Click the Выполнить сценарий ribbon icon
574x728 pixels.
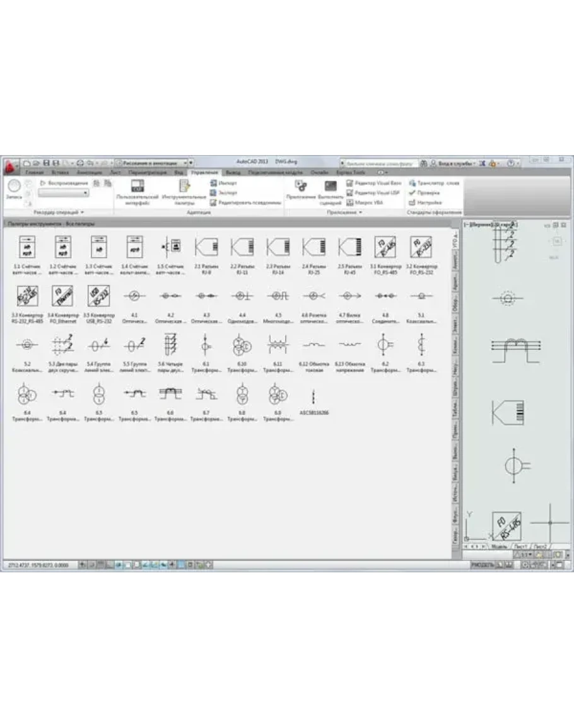click(330, 187)
